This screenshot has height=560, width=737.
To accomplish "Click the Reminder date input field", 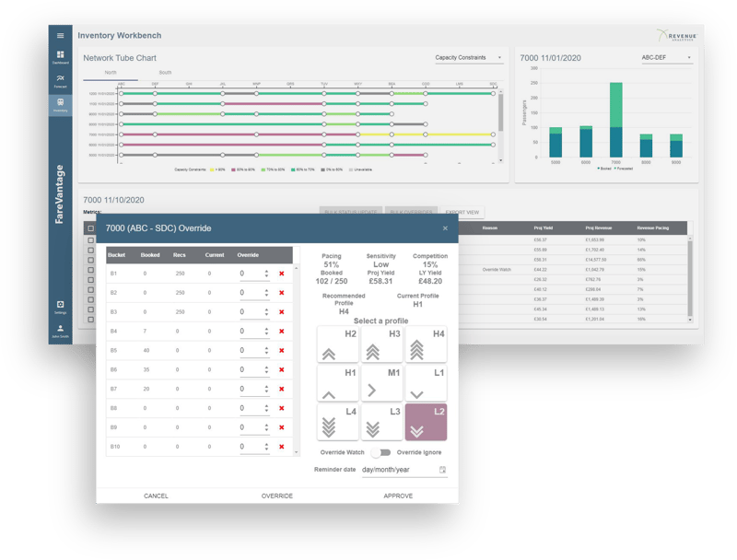I will (404, 470).
